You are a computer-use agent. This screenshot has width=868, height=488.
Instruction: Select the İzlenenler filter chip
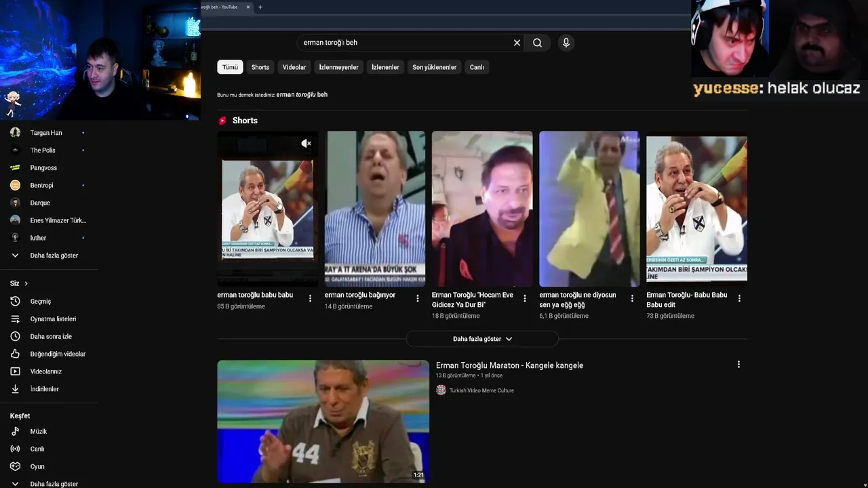tap(385, 67)
